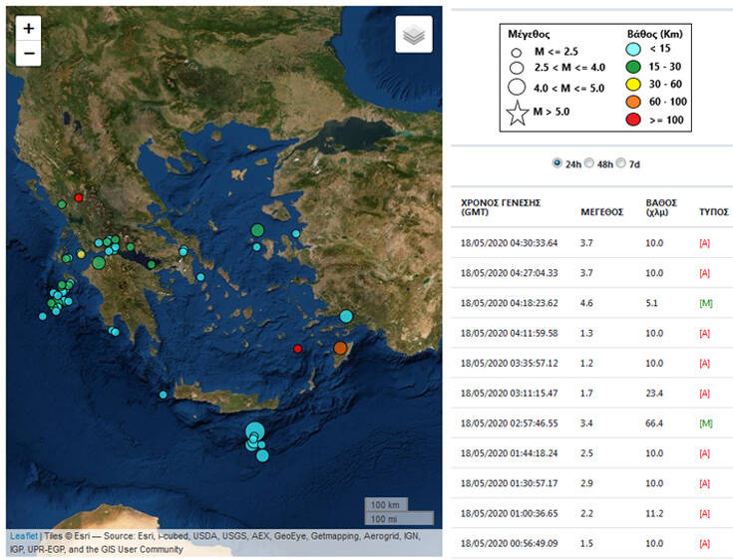This screenshot has width=733, height=560.
Task: Select the 24h time range radio button
Action: click(556, 163)
